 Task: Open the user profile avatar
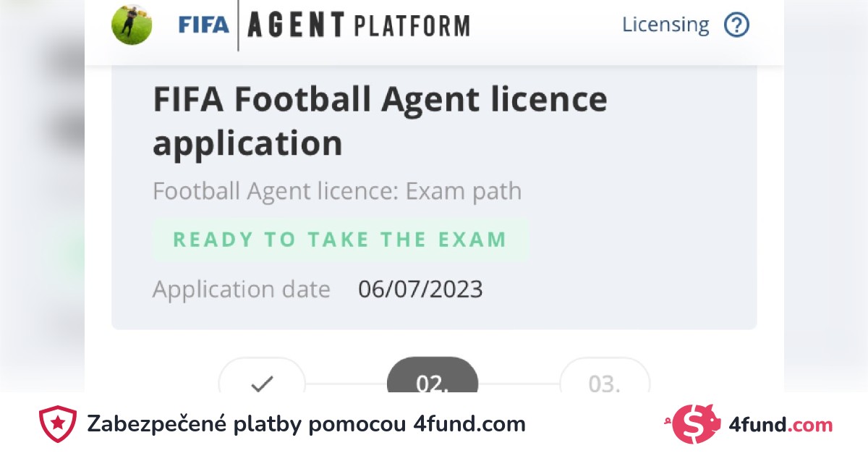(x=132, y=25)
